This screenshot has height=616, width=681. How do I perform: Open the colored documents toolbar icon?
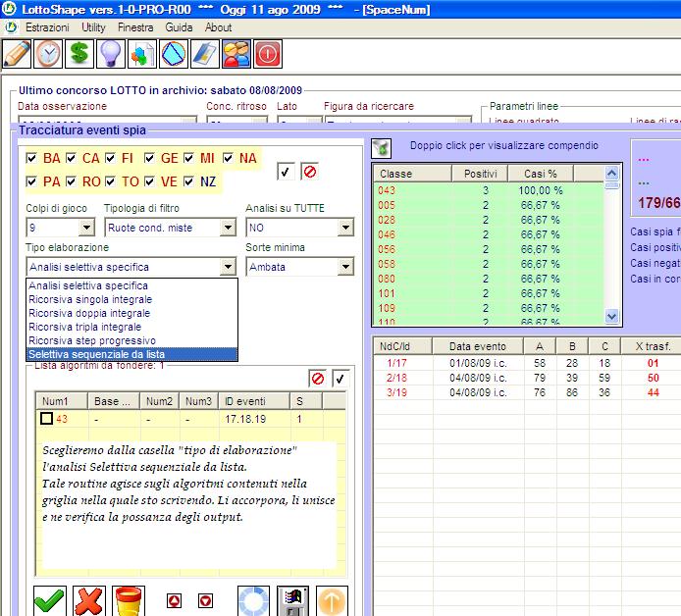pyautogui.click(x=142, y=54)
